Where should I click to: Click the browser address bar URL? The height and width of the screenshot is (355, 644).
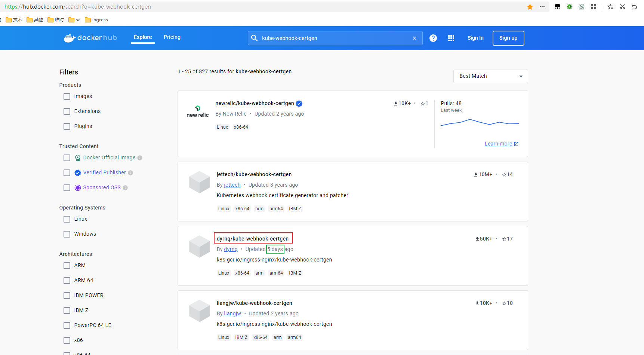point(78,7)
